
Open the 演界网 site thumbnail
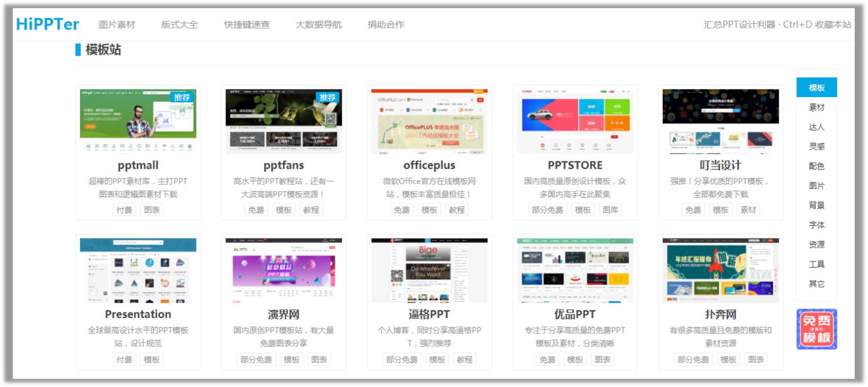click(x=284, y=270)
